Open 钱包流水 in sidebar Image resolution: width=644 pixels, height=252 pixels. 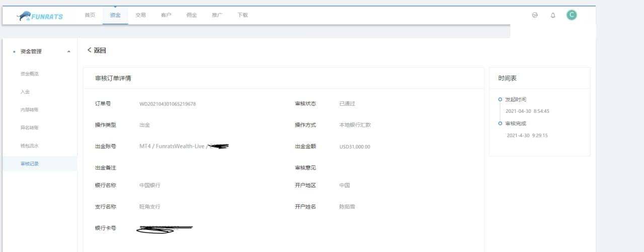pyautogui.click(x=29, y=146)
